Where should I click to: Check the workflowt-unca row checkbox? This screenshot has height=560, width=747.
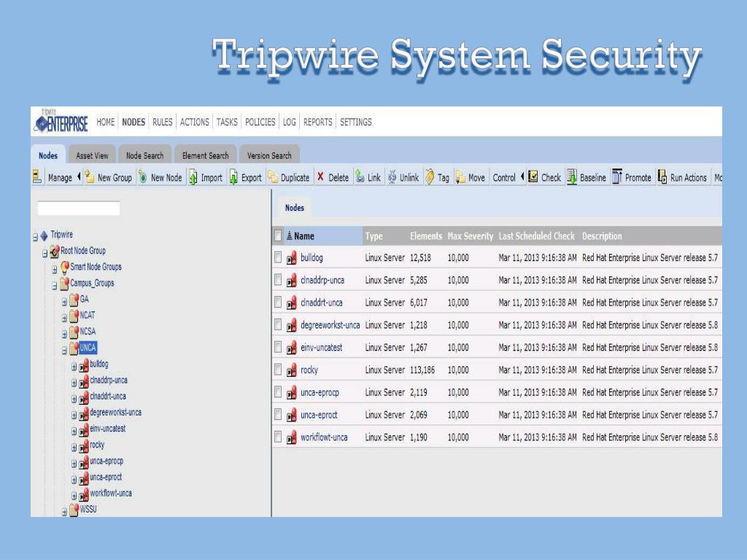[278, 437]
